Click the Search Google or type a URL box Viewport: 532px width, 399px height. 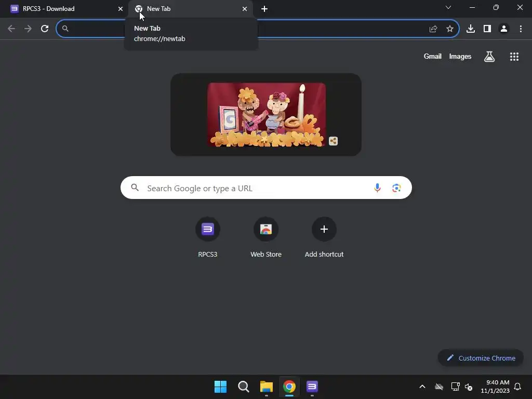[x=266, y=188]
